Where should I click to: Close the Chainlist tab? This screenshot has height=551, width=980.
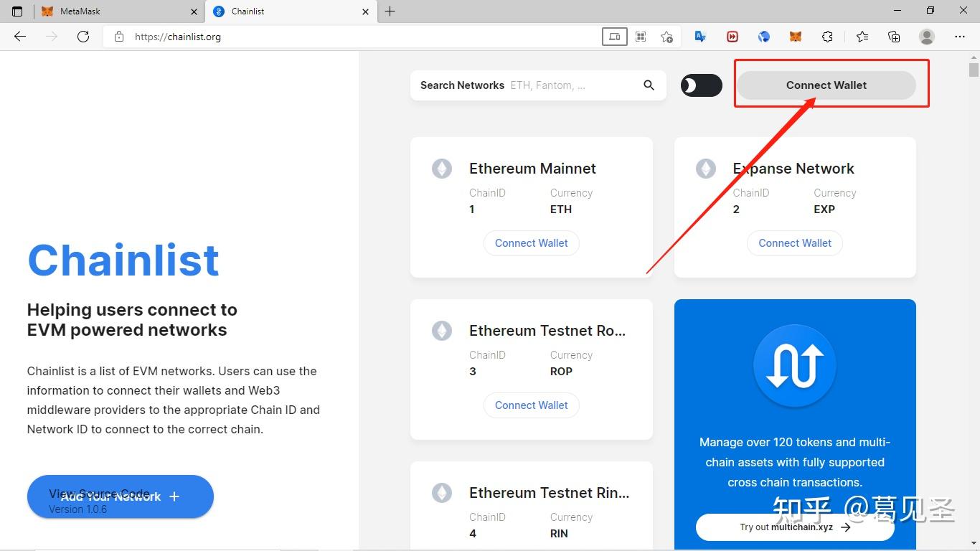click(366, 11)
